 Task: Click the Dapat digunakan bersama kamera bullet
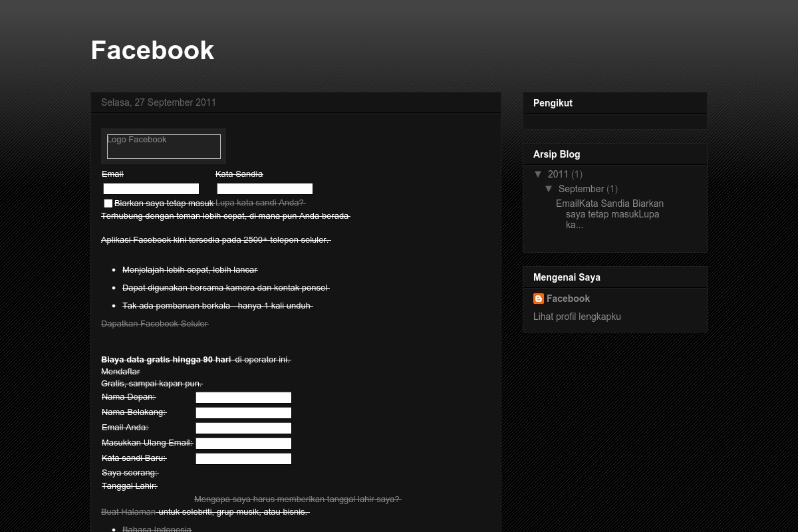pyautogui.click(x=225, y=288)
